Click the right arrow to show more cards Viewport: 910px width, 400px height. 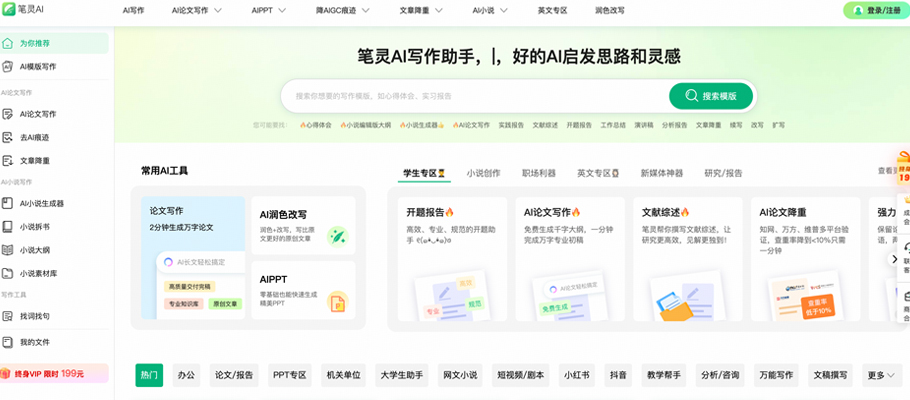894,260
